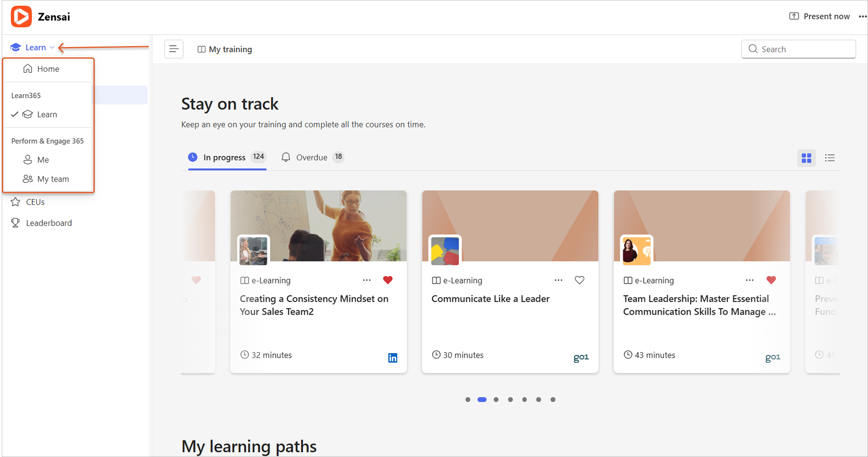
Task: Click the Home house icon
Action: pyautogui.click(x=28, y=69)
